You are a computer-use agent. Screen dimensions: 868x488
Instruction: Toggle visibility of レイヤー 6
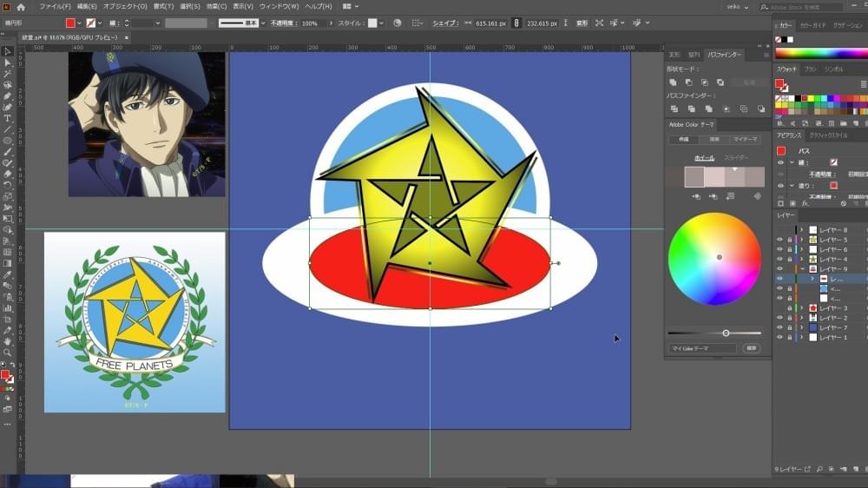click(780, 249)
